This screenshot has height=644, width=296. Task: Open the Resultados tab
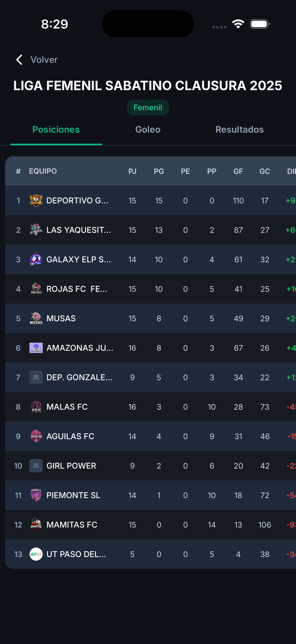(x=239, y=129)
